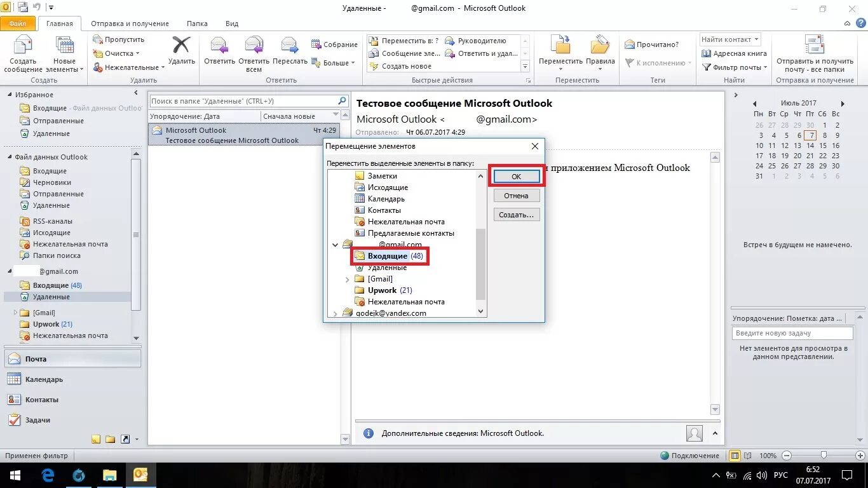Click the Folder list icon at the bottom of the navigation pane
868x488 pixels.
[110, 439]
